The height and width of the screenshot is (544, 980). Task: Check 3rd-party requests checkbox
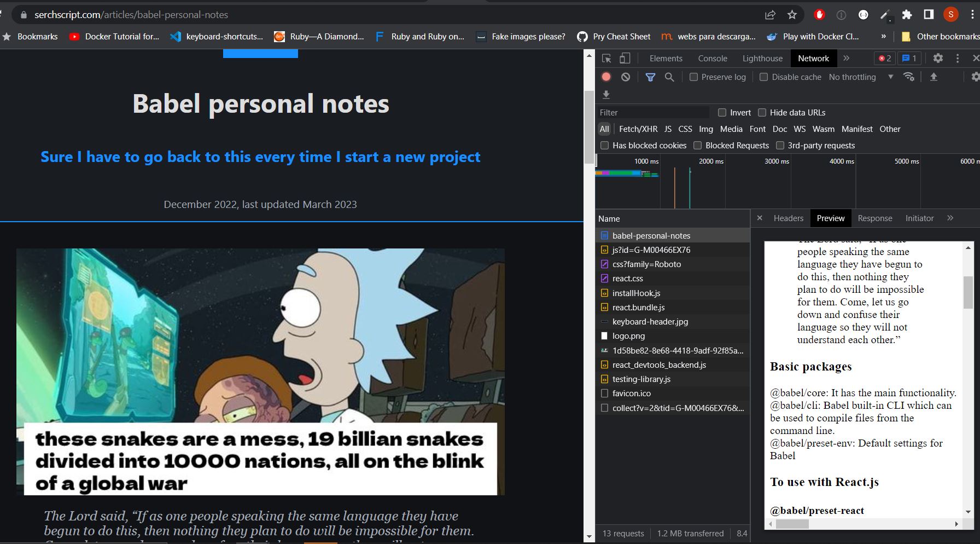(780, 146)
